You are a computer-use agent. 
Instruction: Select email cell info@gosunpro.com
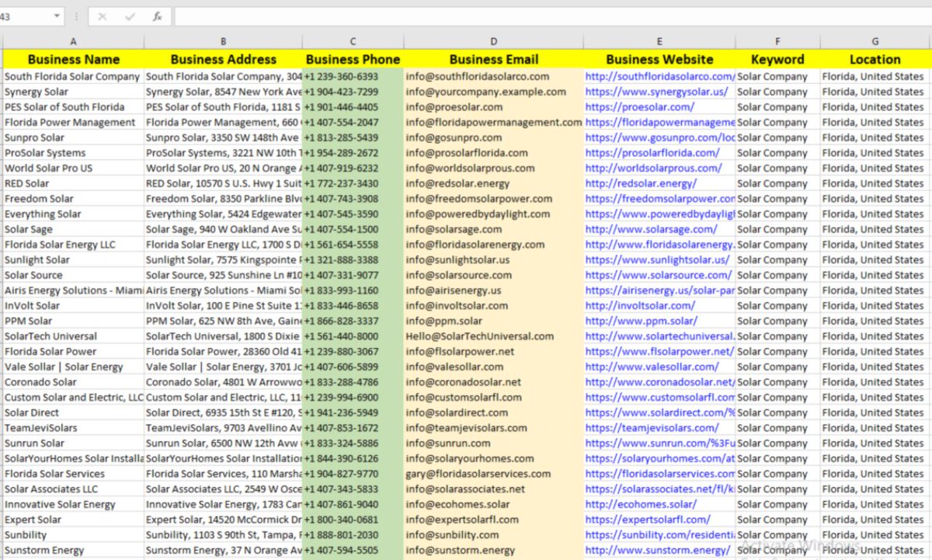493,137
